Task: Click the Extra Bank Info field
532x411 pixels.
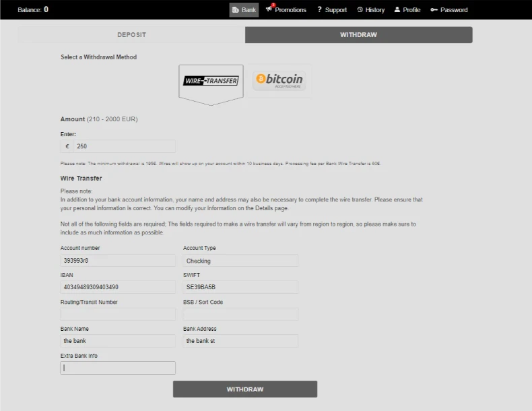Action: (x=118, y=368)
